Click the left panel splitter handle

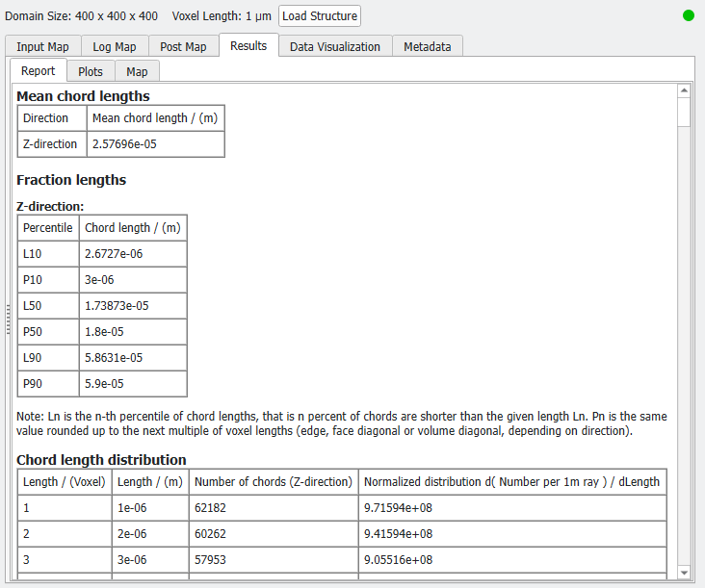click(x=8, y=319)
